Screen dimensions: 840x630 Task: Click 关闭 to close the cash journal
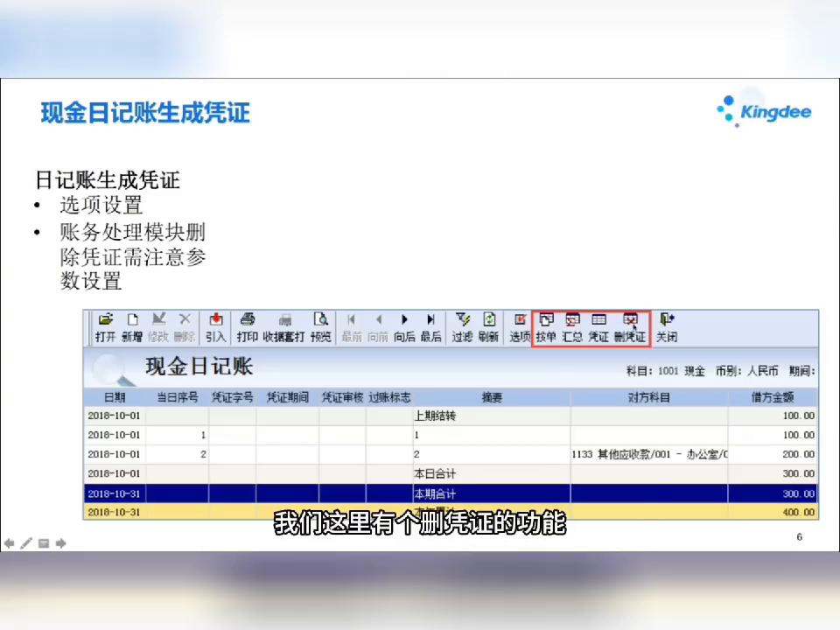(x=666, y=325)
